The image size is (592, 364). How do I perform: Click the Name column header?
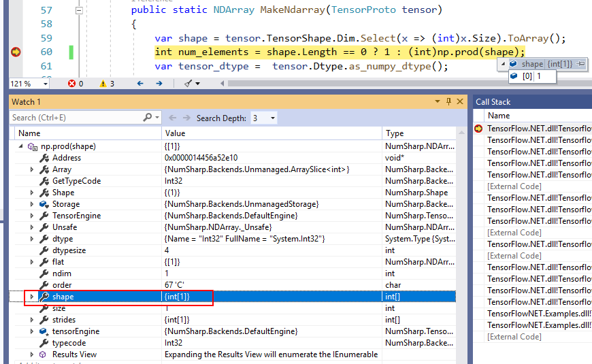[x=29, y=133]
